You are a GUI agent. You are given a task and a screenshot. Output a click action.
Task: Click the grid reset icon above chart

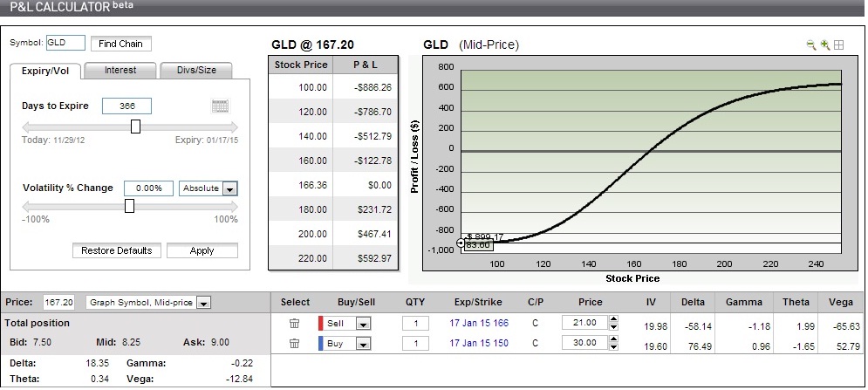(x=839, y=45)
